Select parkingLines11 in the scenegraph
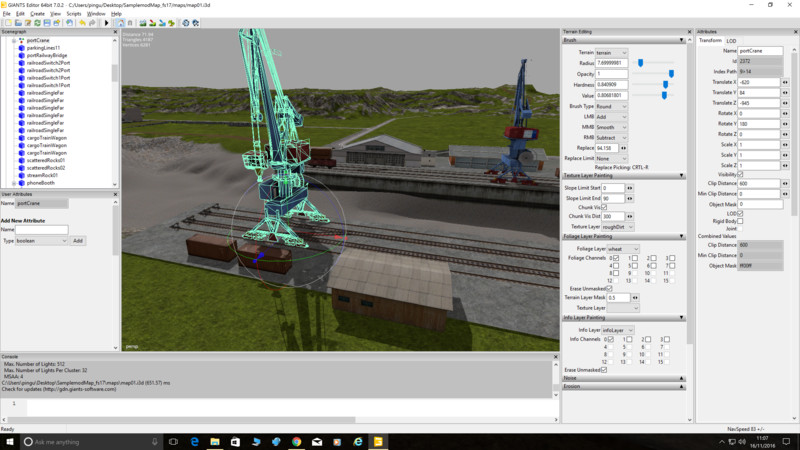 click(43, 48)
